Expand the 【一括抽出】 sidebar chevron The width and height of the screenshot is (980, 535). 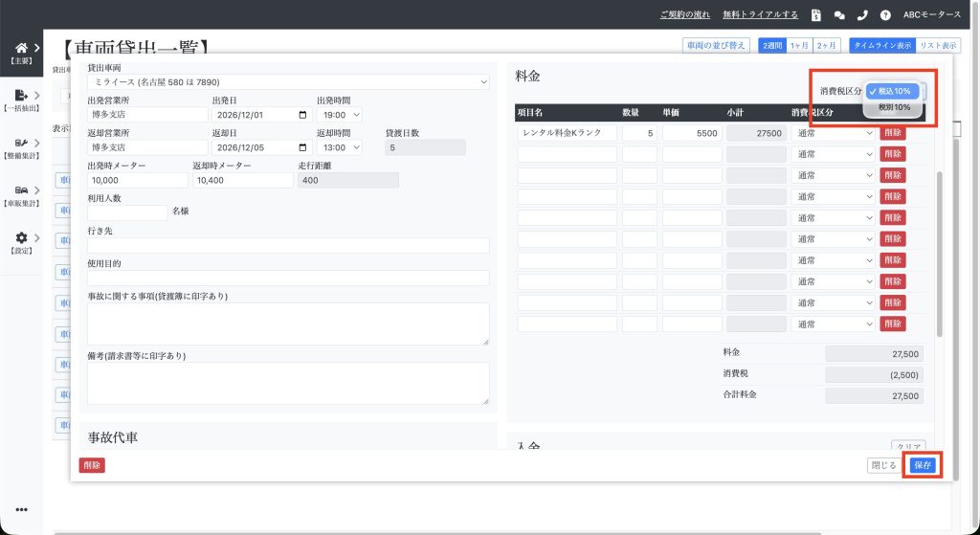coord(37,96)
